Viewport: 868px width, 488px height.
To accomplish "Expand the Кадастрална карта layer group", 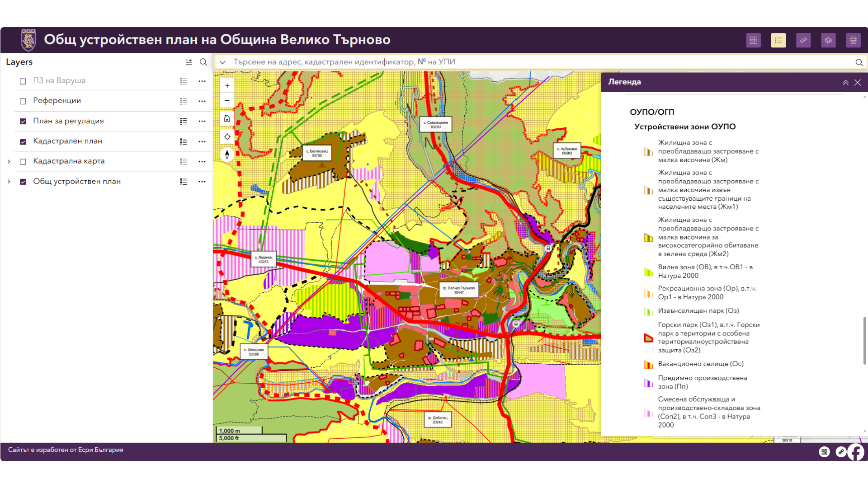I will point(9,161).
